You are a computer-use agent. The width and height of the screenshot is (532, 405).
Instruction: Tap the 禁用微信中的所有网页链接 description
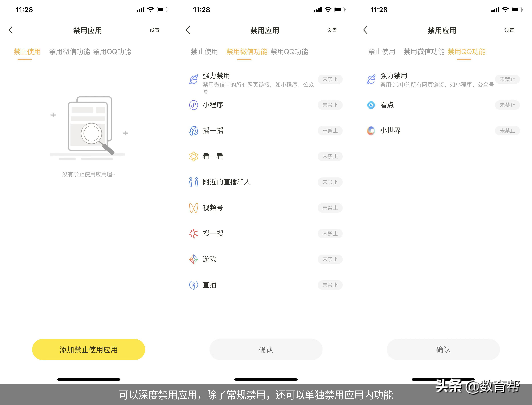coord(259,88)
